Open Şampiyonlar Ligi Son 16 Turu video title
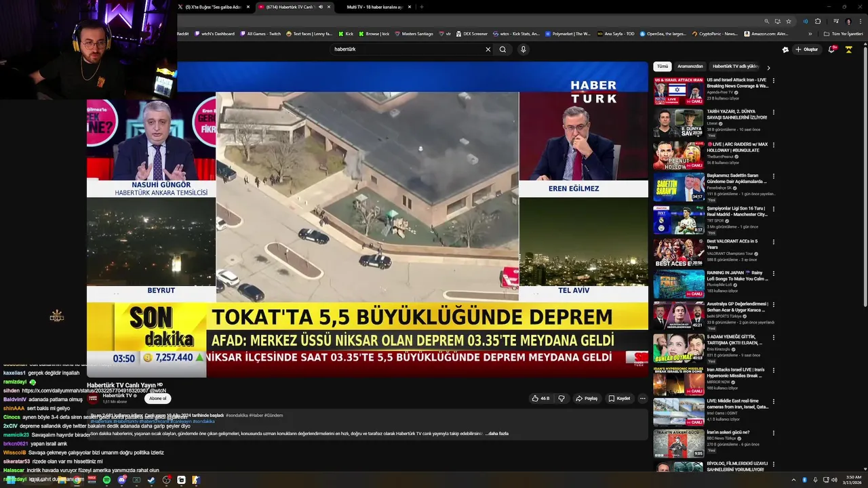The height and width of the screenshot is (488, 868). tap(737, 211)
